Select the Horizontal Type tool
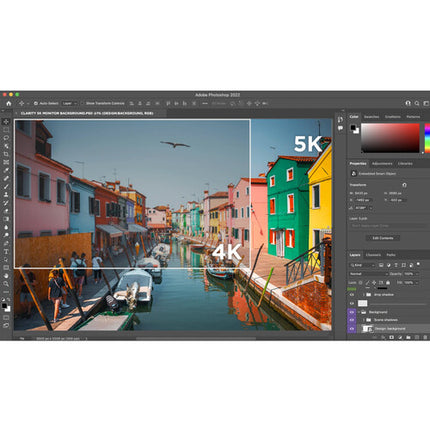 6,251
